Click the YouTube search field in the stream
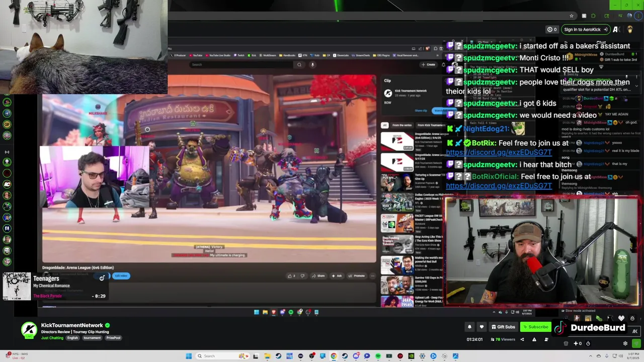This screenshot has width=644, height=362. (240, 64)
